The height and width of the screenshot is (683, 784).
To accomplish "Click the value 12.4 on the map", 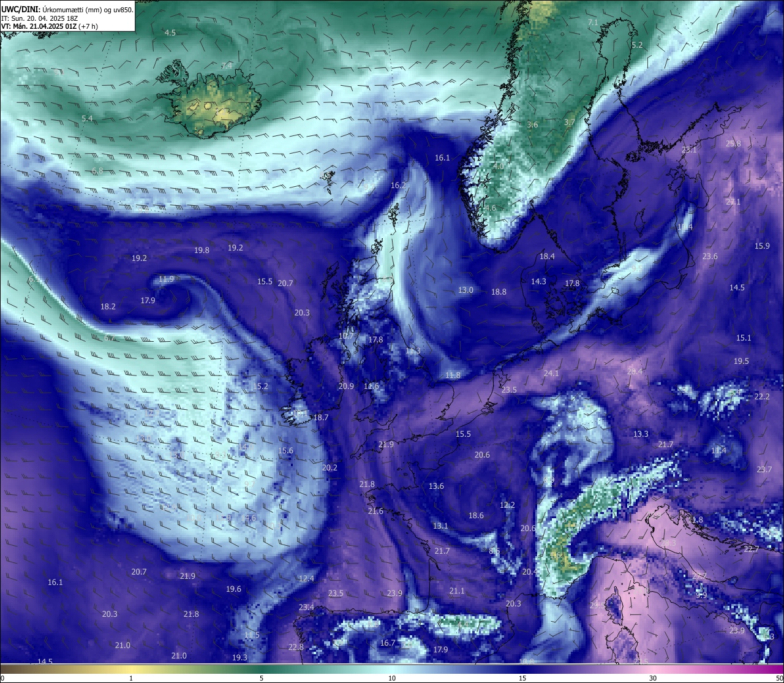I will point(306,578).
